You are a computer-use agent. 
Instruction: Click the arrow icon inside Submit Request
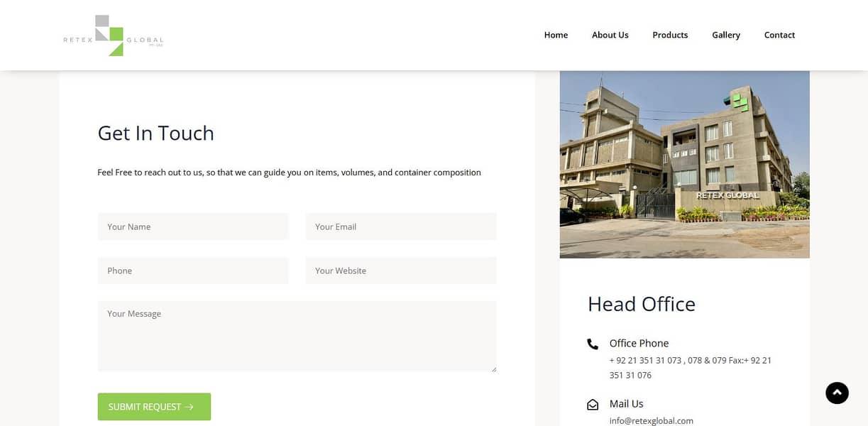pos(189,407)
